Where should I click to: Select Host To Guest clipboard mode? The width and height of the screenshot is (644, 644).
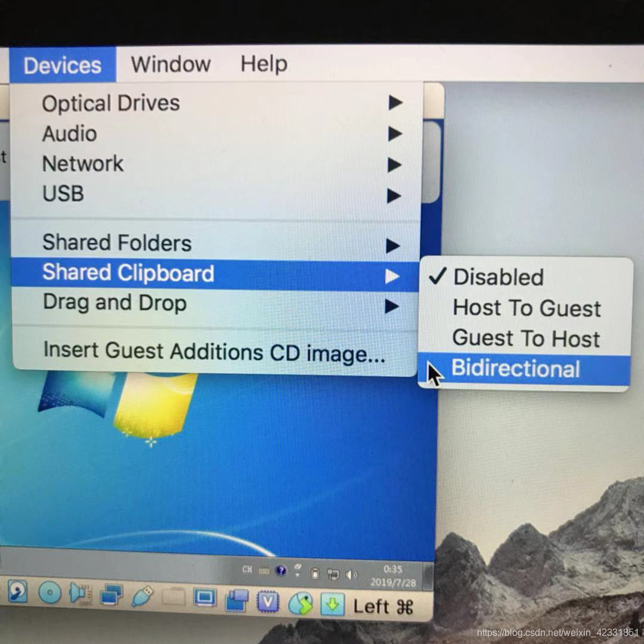(x=526, y=308)
